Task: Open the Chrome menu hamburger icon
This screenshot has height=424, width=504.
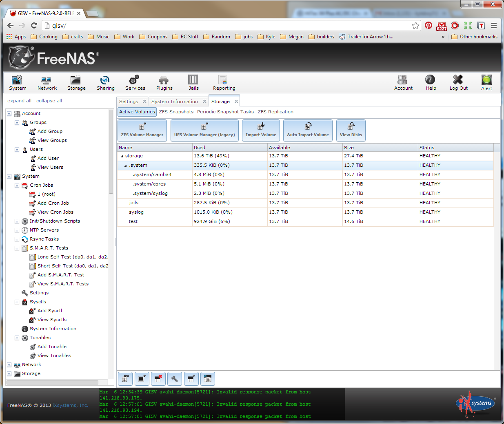Action: click(x=494, y=25)
